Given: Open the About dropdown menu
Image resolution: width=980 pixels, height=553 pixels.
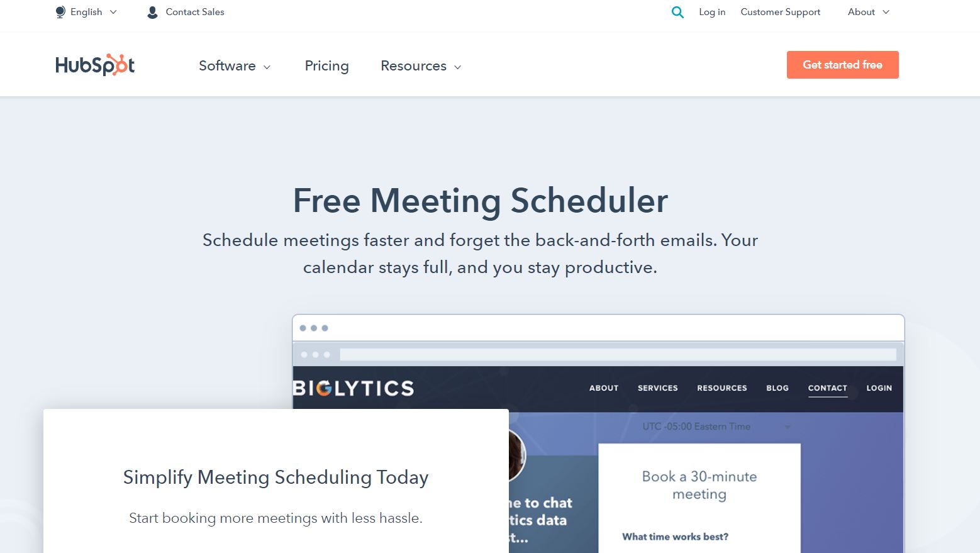Looking at the screenshot, I should coord(869,12).
